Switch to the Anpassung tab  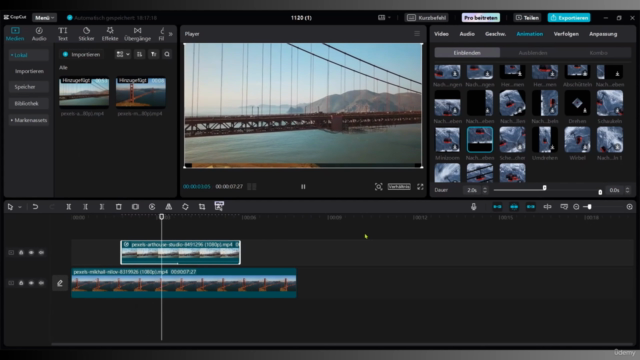click(x=603, y=34)
